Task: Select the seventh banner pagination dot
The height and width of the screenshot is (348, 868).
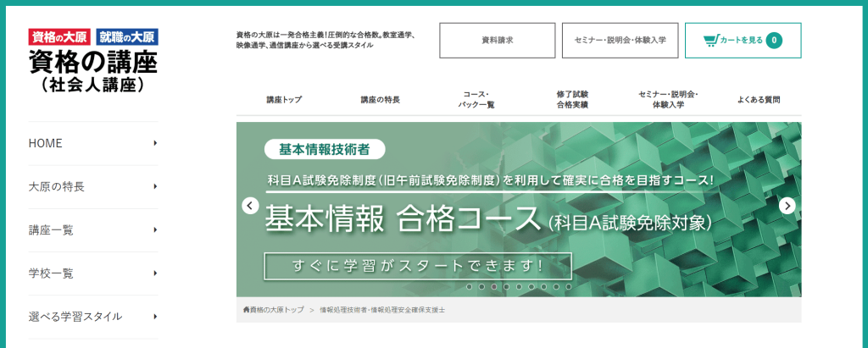Action: 543,286
